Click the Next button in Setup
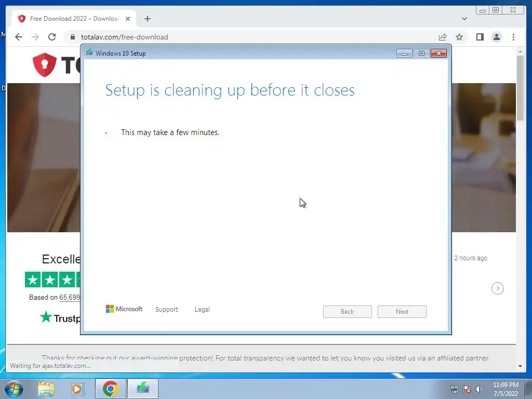 (402, 312)
